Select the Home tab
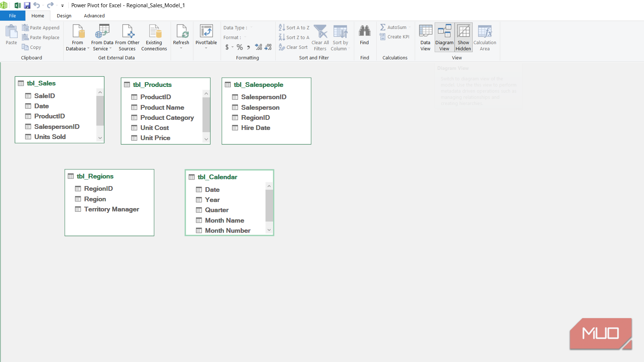Screen dimensions: 644x362 (x=38, y=16)
